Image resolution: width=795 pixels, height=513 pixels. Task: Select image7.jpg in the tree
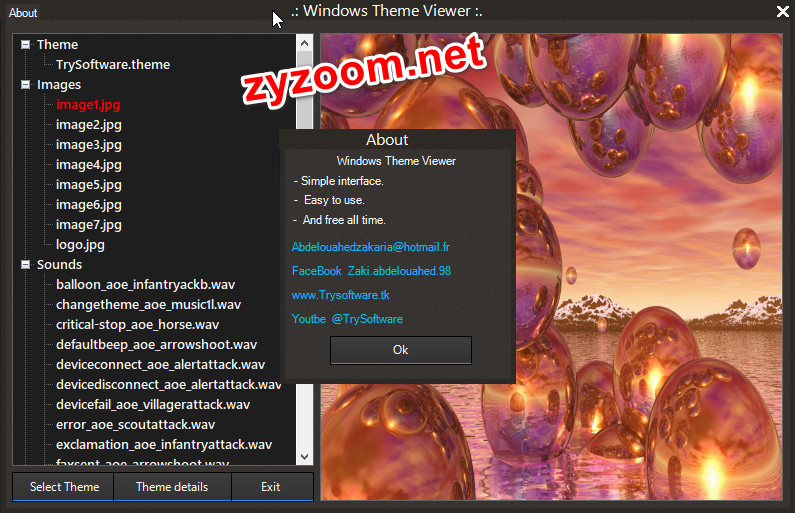(x=89, y=225)
